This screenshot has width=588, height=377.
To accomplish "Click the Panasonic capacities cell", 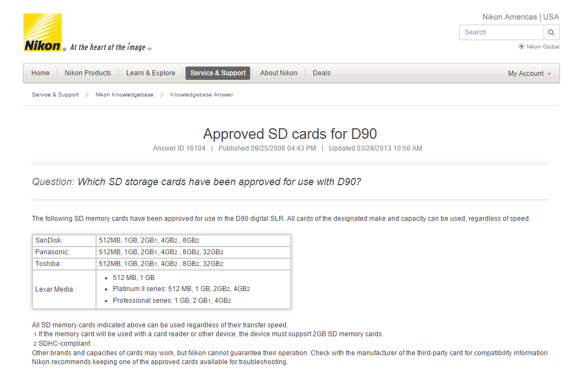I will tap(193, 252).
